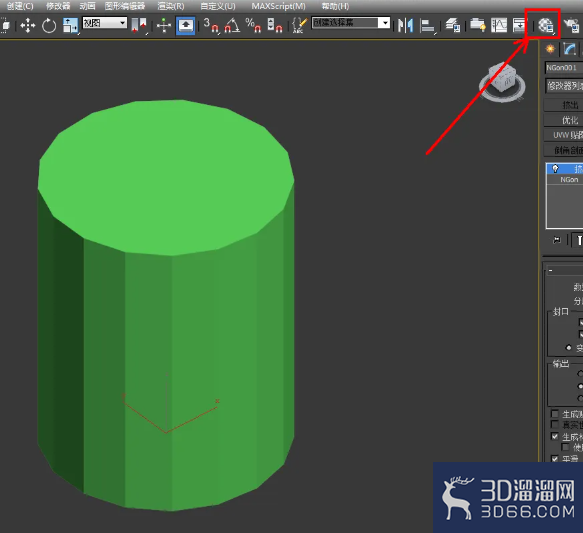Open the 视图 reference coordinate dropdown
The height and width of the screenshot is (533, 583).
pyautogui.click(x=104, y=23)
